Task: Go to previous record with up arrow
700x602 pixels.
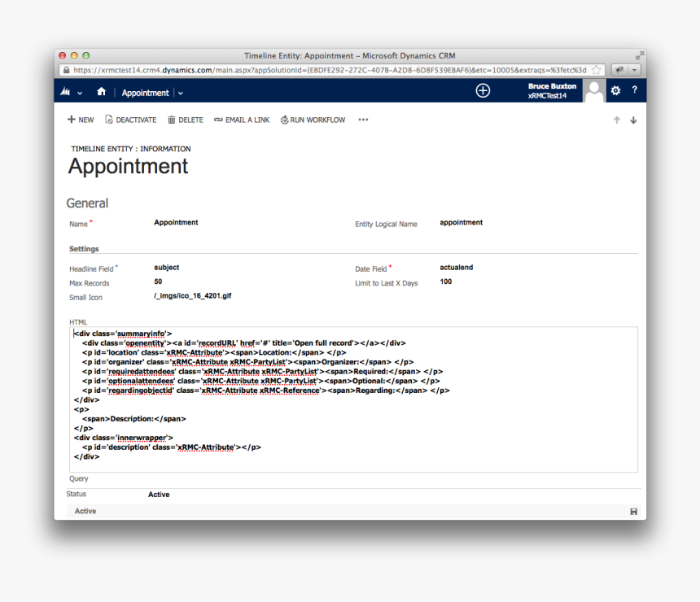Action: pos(616,120)
